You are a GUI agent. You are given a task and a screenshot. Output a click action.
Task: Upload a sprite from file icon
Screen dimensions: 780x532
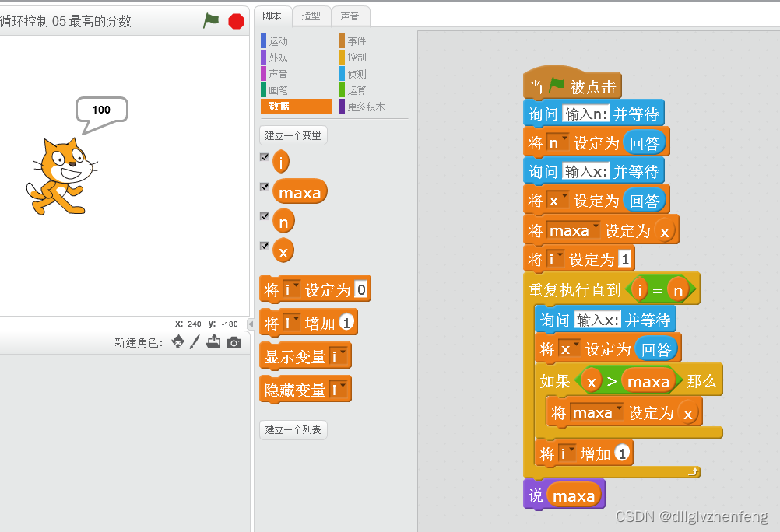tap(213, 341)
